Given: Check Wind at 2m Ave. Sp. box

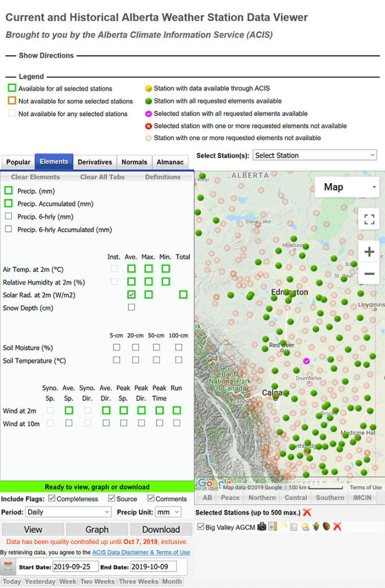Looking at the screenshot, I should point(68,410).
